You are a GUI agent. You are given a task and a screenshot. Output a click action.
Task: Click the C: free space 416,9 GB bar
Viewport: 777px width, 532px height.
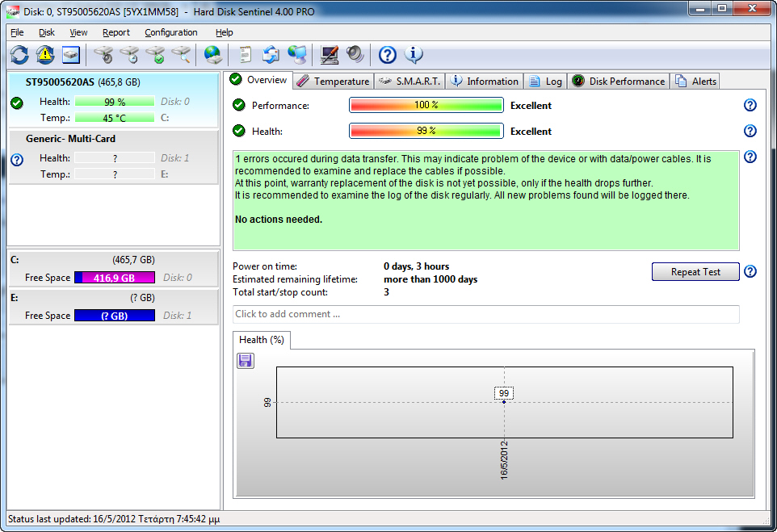(115, 278)
